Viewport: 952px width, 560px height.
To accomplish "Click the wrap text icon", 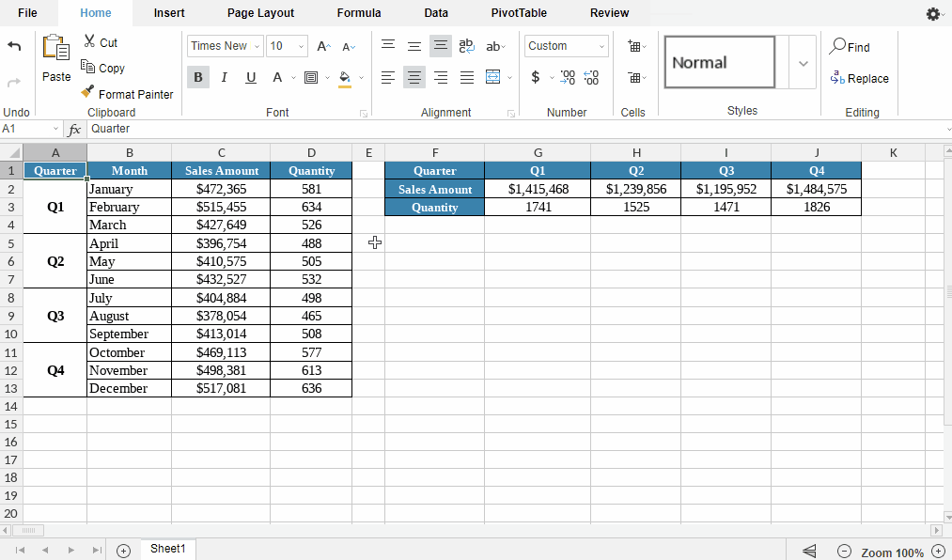I will pos(466,46).
